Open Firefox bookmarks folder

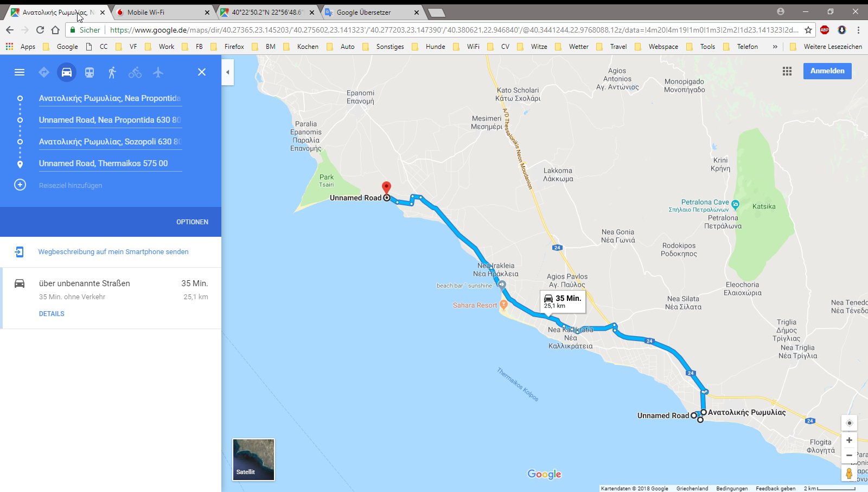(227, 47)
